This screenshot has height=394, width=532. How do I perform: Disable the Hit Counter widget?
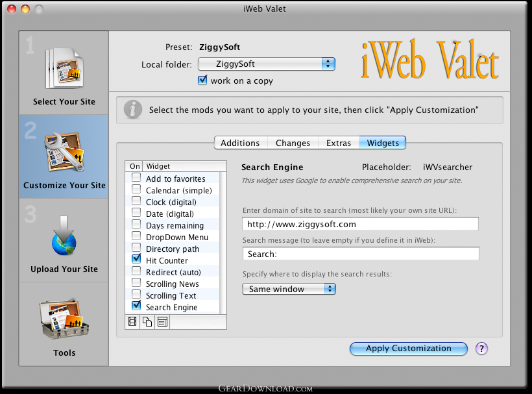136,259
